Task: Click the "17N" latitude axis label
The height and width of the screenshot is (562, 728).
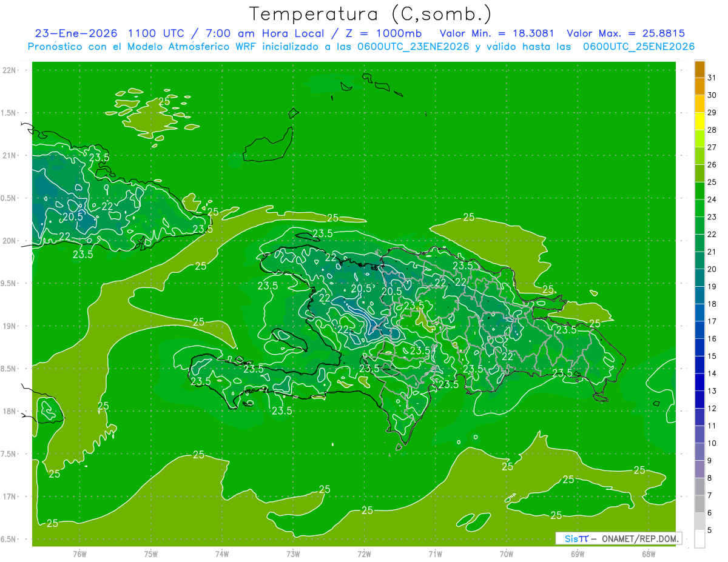Action: pos(10,497)
